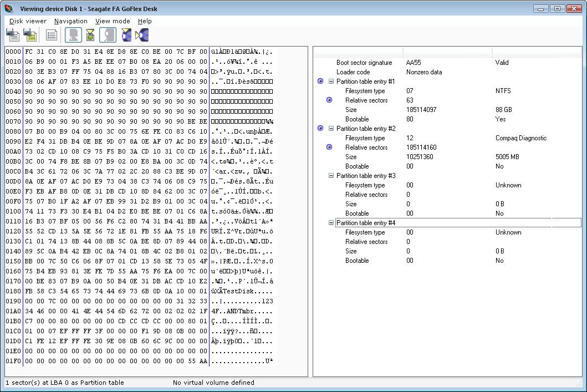The width and height of the screenshot is (587, 392).
Task: Click hex offset label 0000
Action: [x=13, y=52]
